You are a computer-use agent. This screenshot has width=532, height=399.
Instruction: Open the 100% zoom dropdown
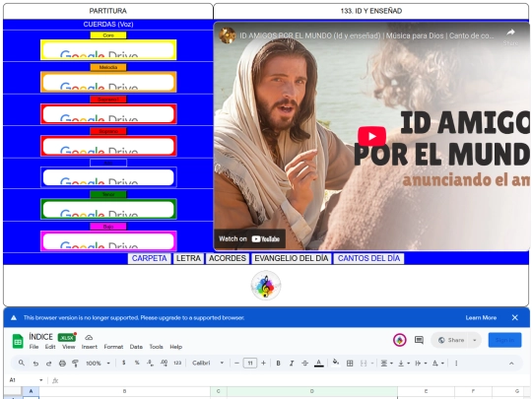pyautogui.click(x=98, y=363)
